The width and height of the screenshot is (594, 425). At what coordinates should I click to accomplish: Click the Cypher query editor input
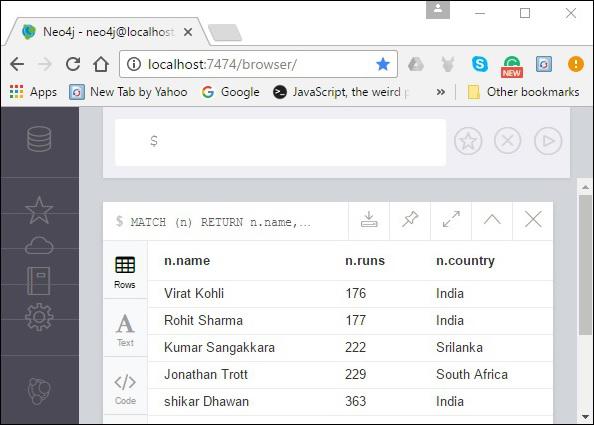(280, 142)
